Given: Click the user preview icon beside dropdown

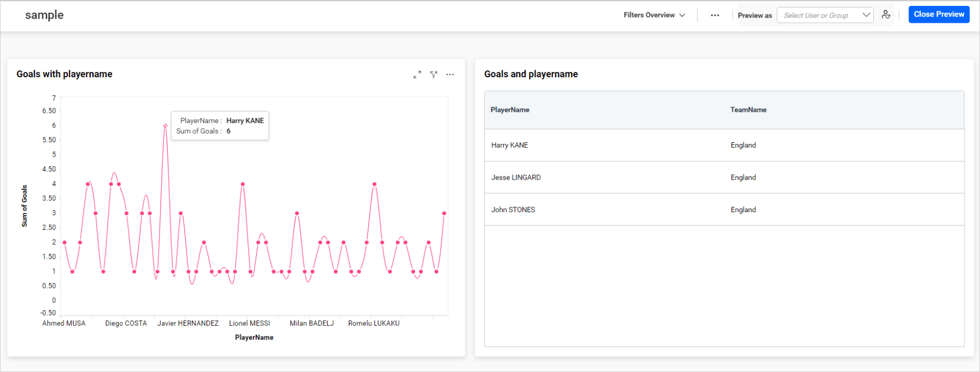Looking at the screenshot, I should (886, 15).
